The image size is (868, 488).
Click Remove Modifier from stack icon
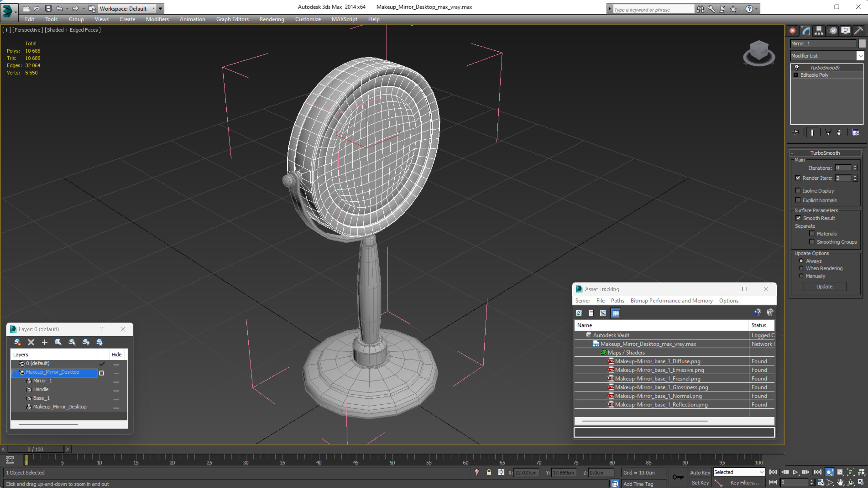(839, 132)
